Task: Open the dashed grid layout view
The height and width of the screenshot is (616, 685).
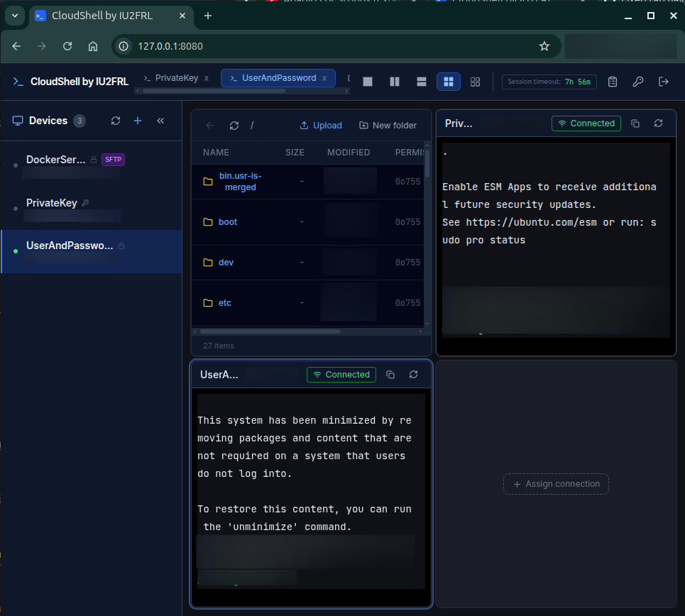Action: pos(475,82)
